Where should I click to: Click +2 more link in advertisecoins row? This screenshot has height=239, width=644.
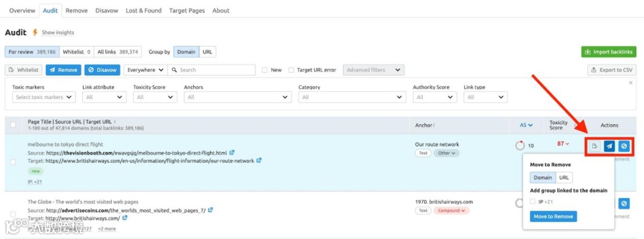[107, 229]
